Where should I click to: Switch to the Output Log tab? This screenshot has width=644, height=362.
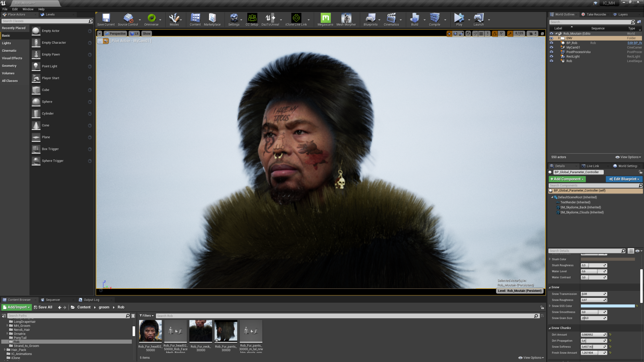pos(91,300)
